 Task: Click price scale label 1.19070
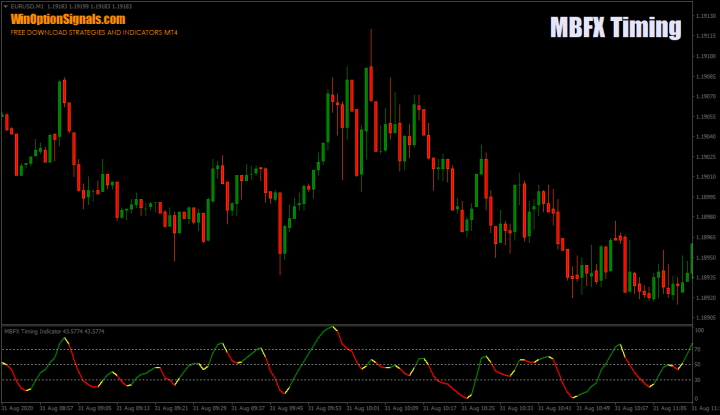(x=706, y=96)
